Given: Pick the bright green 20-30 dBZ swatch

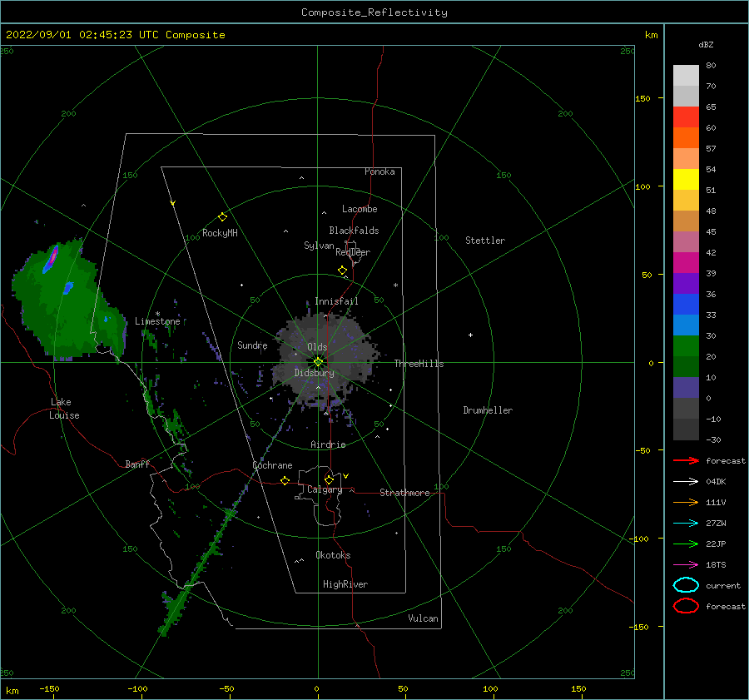Looking at the screenshot, I should [686, 346].
